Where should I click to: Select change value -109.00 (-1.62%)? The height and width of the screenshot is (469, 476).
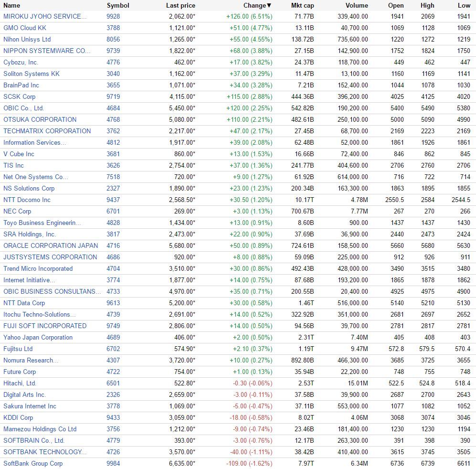pos(249,464)
